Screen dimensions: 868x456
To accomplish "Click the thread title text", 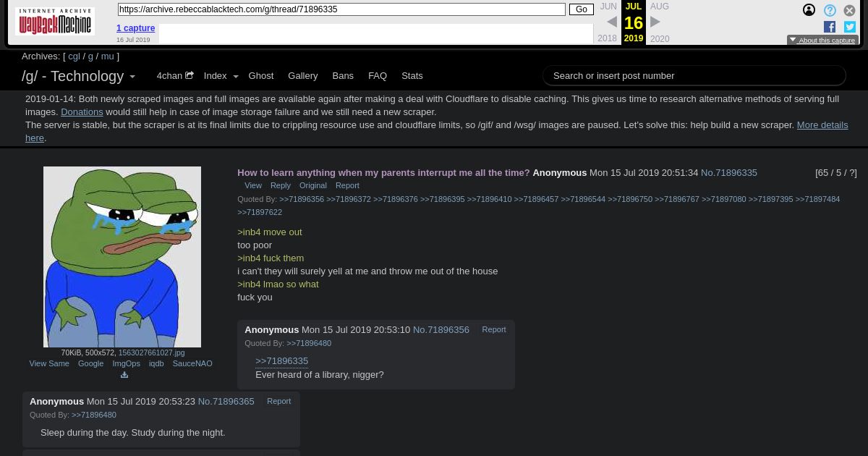I will point(383,172).
